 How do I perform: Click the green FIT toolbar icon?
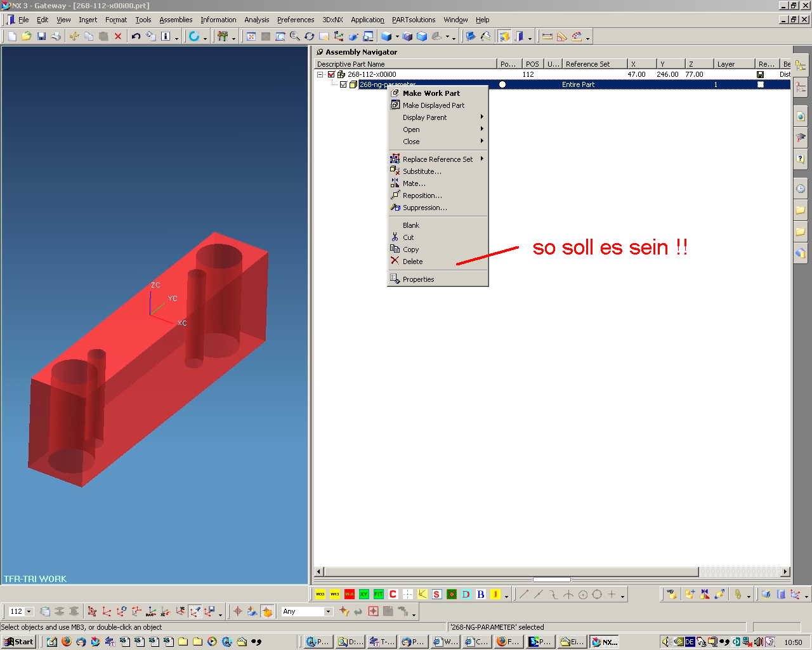(x=379, y=594)
